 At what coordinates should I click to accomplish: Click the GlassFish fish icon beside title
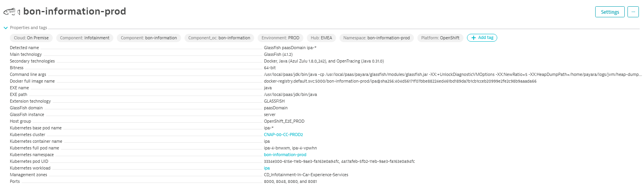11,12
